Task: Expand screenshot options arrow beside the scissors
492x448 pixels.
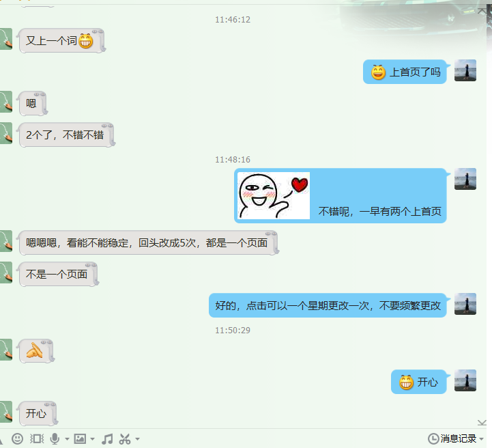Action: (x=137, y=438)
